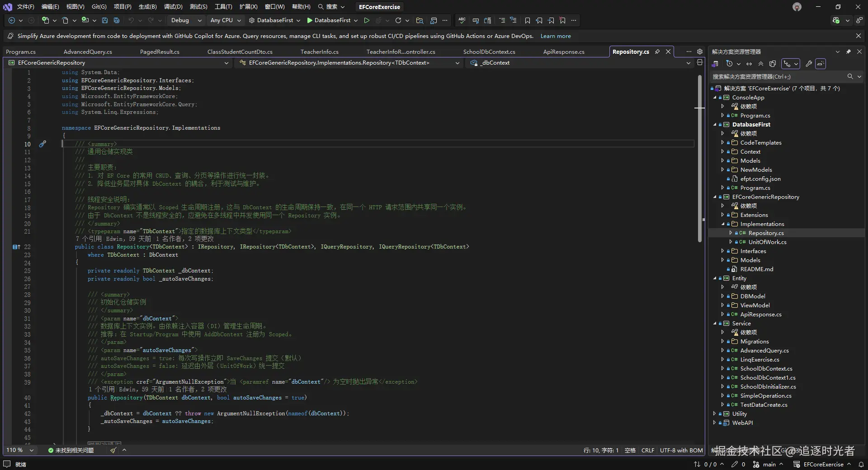This screenshot has height=470, width=868.
Task: Toggle auto-hide pin for Solution Explorer panel
Action: coord(849,52)
